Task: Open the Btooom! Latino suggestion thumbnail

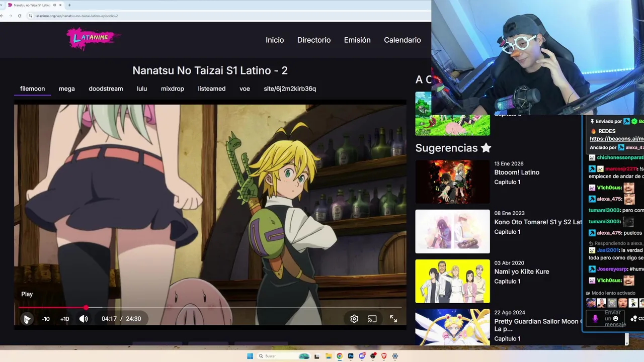Action: pos(452,182)
